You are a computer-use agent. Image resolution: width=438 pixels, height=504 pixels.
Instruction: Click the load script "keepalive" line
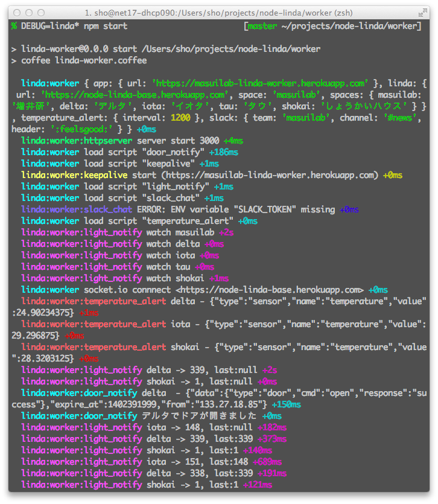click(x=120, y=164)
